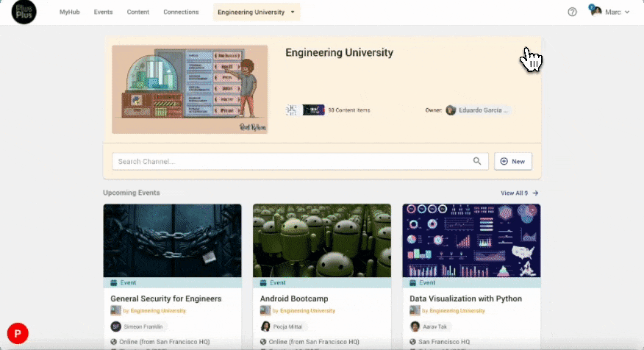Click owner Eduardo Garcia's avatar
Image resolution: width=644 pixels, height=350 pixels.
coord(451,110)
